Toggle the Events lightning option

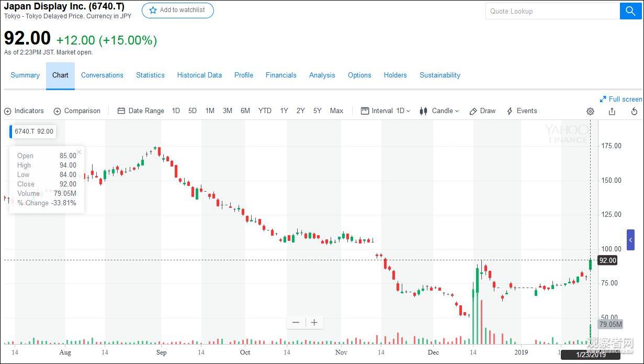coord(522,111)
